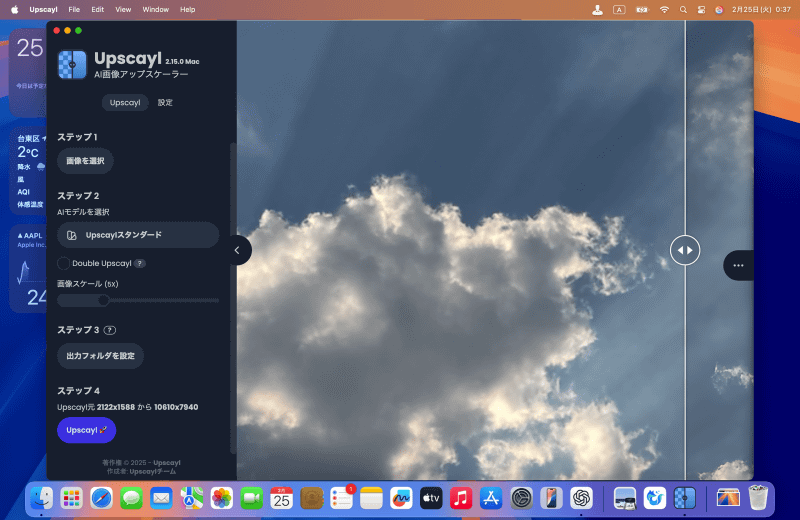Click the model icon in Upscaylスタンダード selector
This screenshot has height=520, width=800.
(x=72, y=235)
